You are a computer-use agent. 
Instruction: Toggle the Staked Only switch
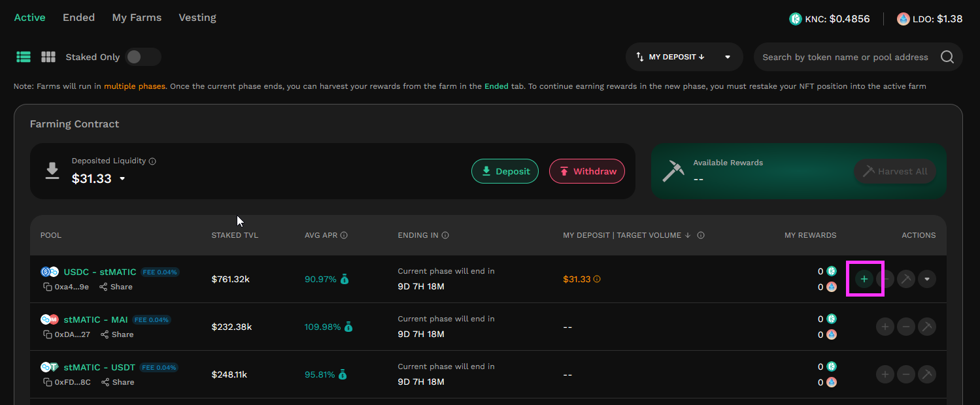point(143,57)
